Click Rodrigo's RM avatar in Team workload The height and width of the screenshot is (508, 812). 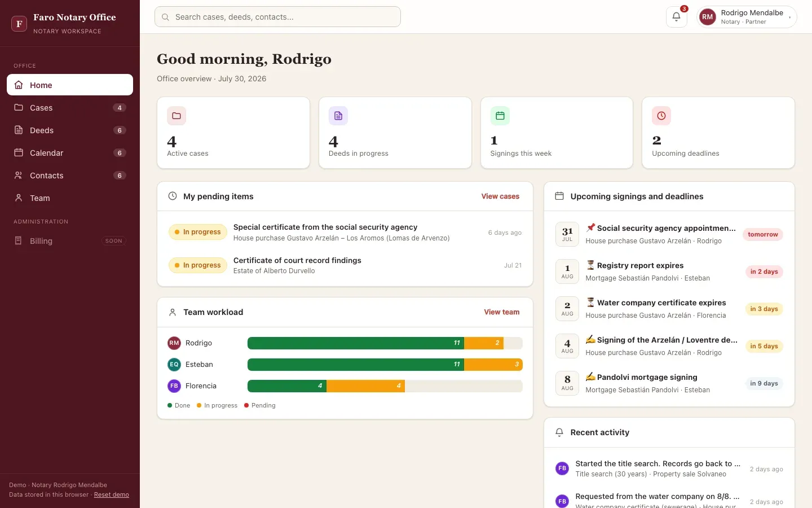[174, 343]
